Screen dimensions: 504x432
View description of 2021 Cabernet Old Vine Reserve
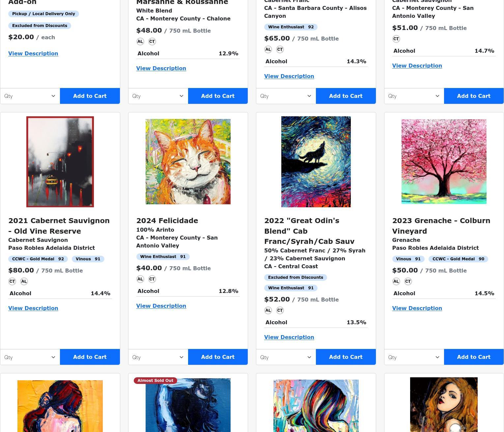pos(33,308)
